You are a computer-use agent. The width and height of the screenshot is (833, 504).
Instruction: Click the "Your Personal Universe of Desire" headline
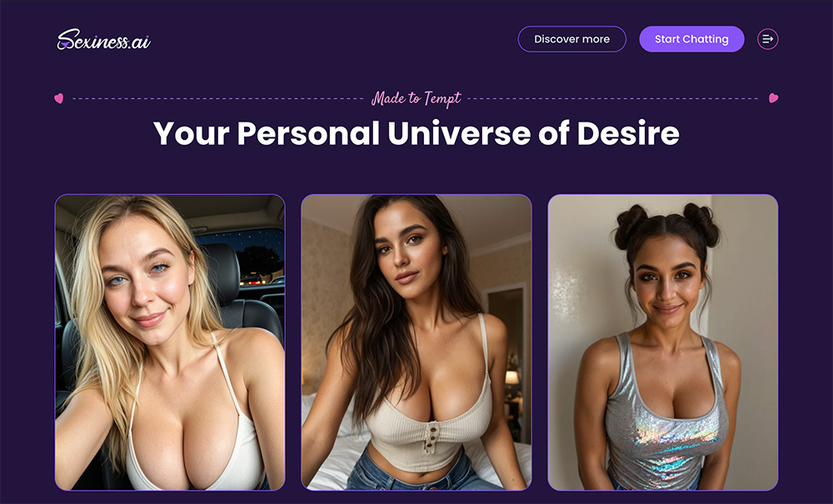click(x=416, y=133)
